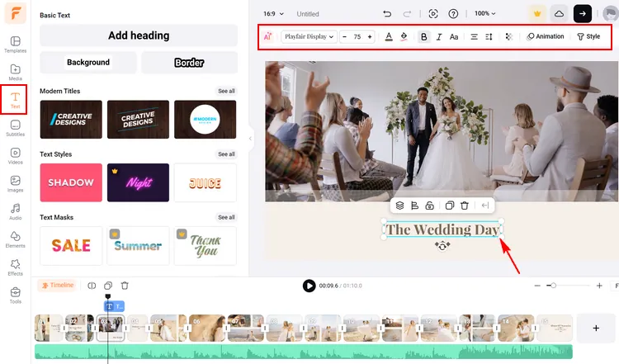Delete selected text via floating toolbar trash
Viewport: 619px width, 364px height.
coord(465,206)
